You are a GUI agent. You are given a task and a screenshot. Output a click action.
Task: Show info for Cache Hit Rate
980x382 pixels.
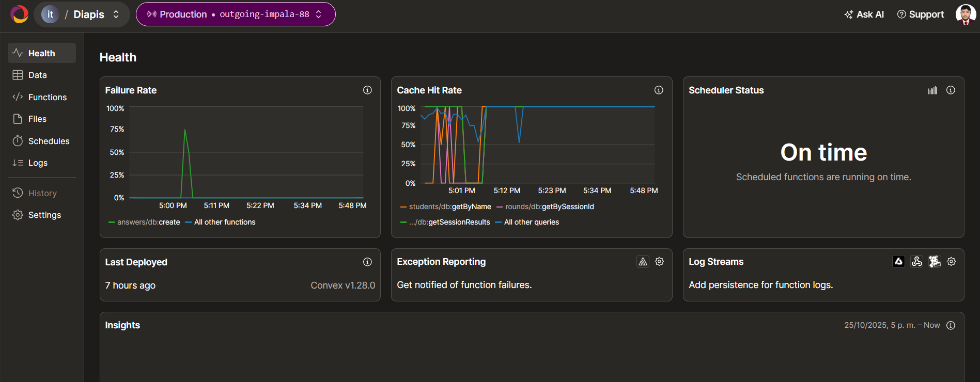coord(659,90)
